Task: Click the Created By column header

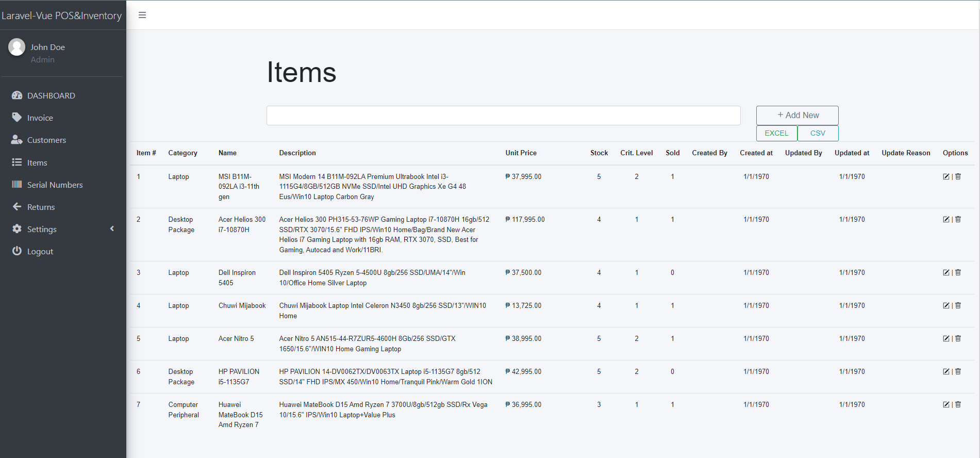Action: coord(709,153)
